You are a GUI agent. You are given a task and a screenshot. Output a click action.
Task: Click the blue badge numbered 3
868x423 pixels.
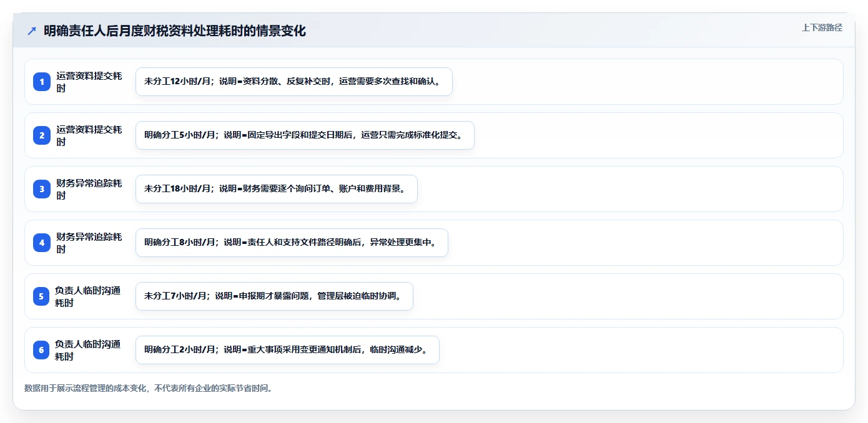click(42, 189)
